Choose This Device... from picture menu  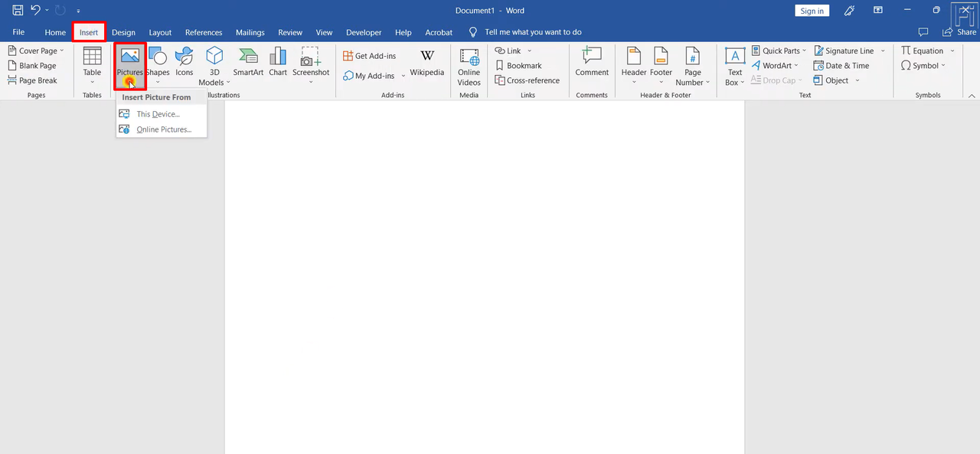162,114
